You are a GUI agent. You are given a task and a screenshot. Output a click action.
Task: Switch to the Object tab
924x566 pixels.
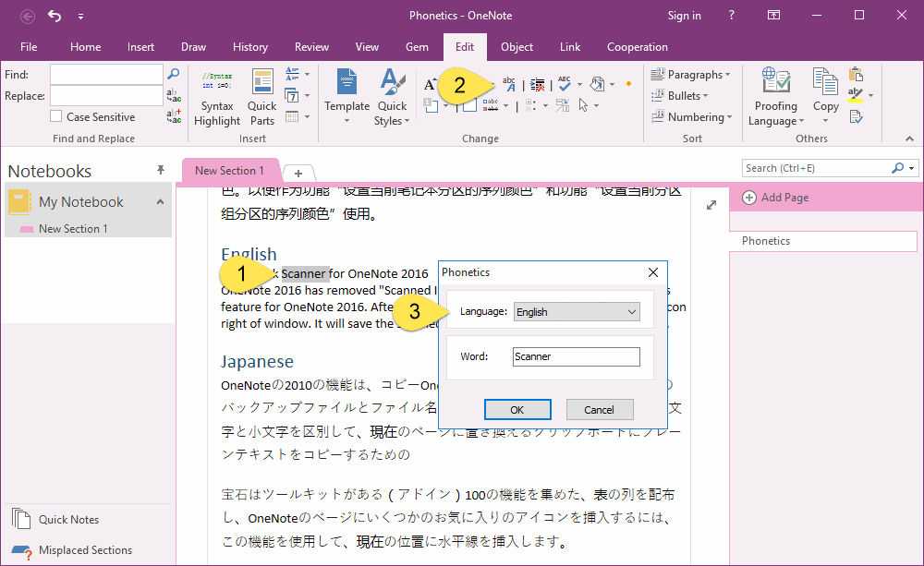click(x=517, y=47)
